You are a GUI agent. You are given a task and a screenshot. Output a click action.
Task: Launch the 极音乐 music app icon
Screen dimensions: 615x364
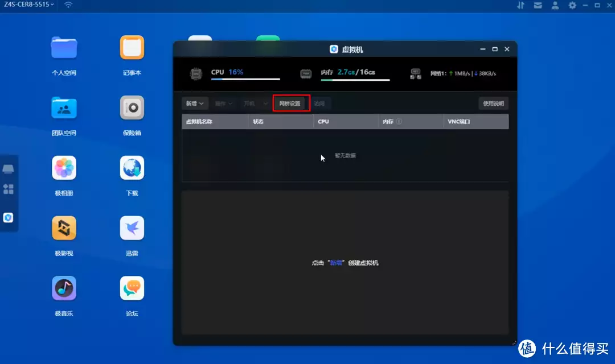coord(64,288)
